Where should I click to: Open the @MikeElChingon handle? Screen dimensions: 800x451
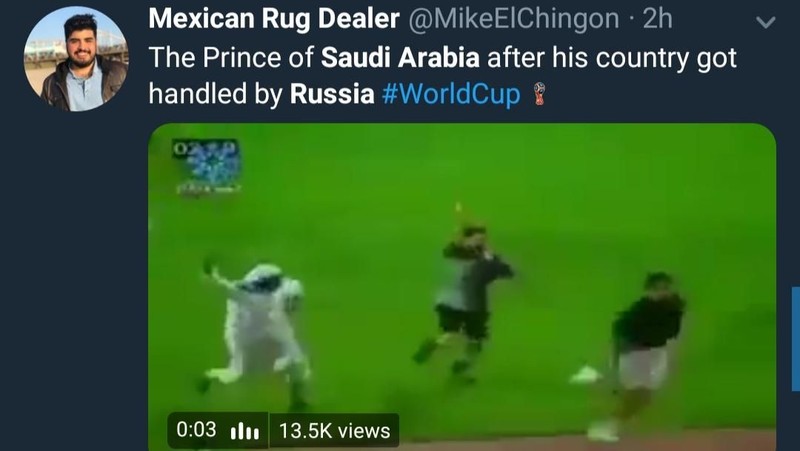pos(514,19)
